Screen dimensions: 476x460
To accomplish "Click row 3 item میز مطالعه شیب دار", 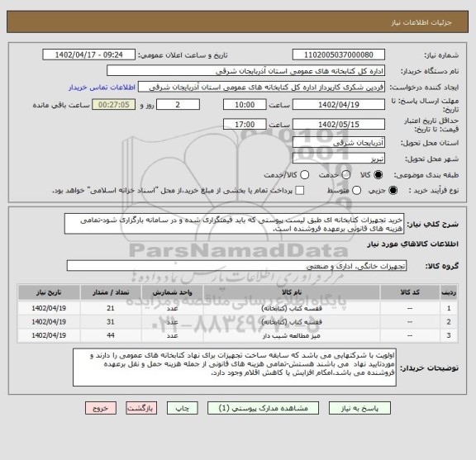I will tap(292, 335).
